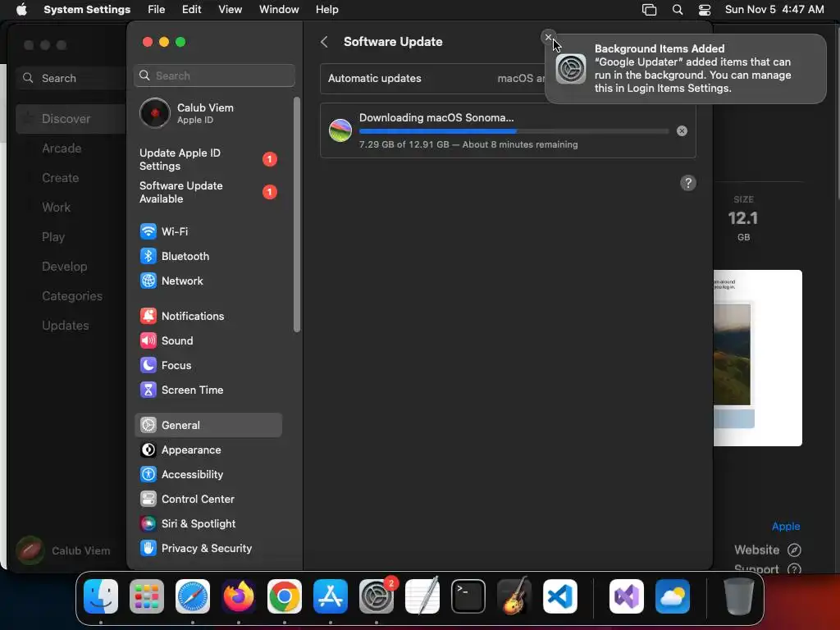Select Develop in App Store sidebar
Image resolution: width=840 pixels, height=630 pixels.
[64, 267]
